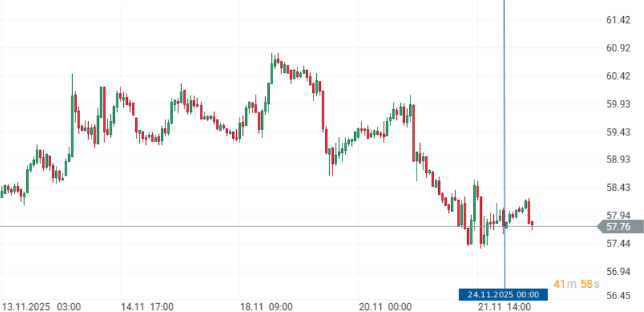The image size is (644, 312).
Task: Click the 61.42 price axis label
Action: point(618,20)
